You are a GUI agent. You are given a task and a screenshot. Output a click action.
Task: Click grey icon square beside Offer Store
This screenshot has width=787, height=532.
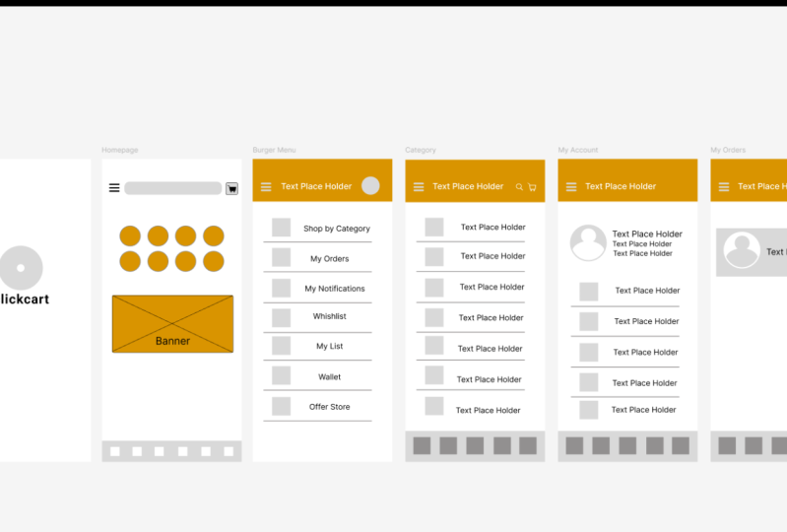[281, 406]
